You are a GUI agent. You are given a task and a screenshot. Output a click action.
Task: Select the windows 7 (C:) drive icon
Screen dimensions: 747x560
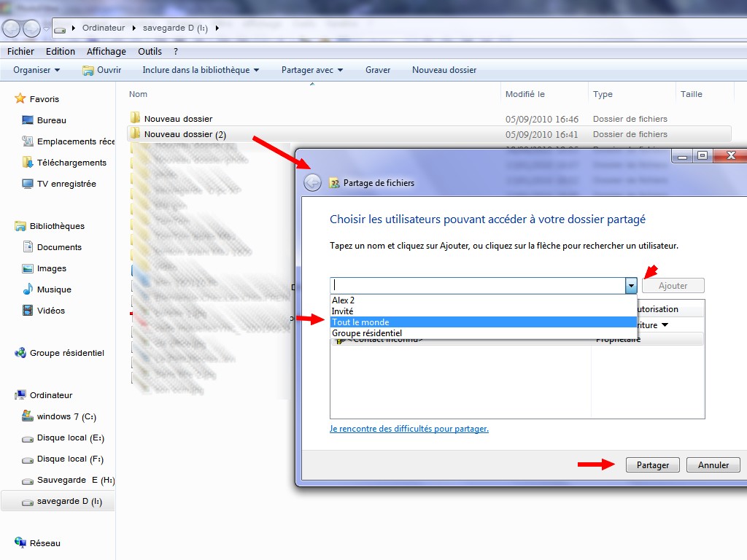click(28, 416)
